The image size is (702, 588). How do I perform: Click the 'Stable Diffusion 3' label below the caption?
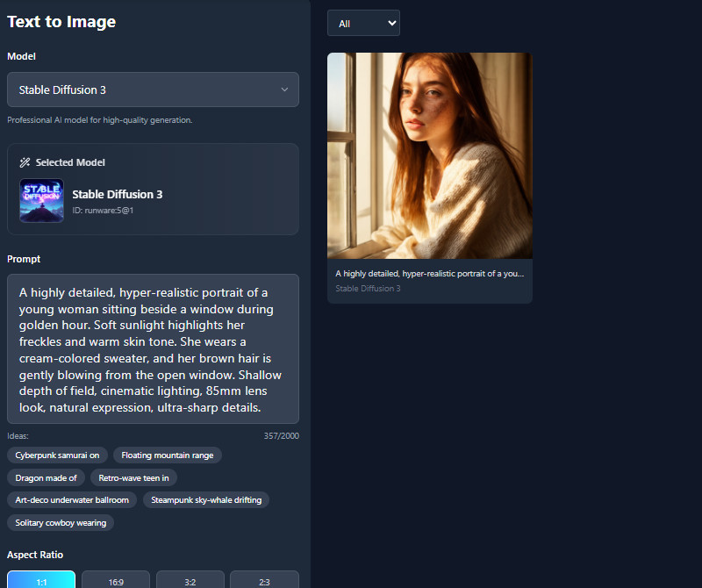coord(368,289)
